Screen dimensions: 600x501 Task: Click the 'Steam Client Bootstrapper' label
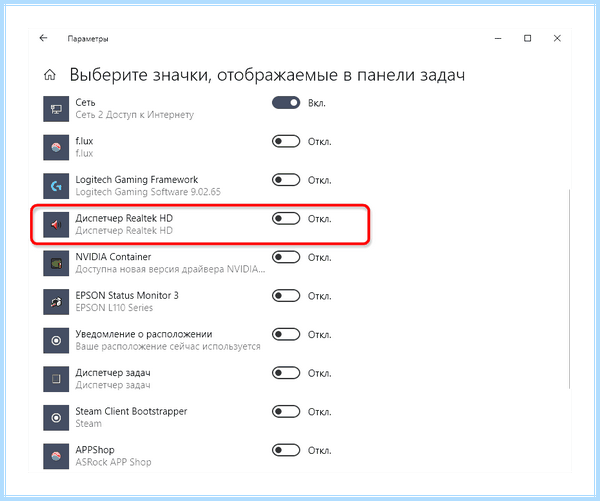[131, 411]
